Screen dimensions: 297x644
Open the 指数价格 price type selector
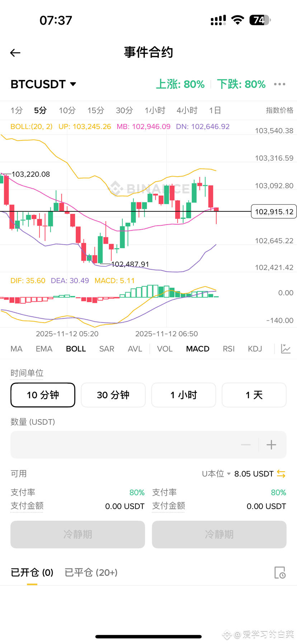279,111
